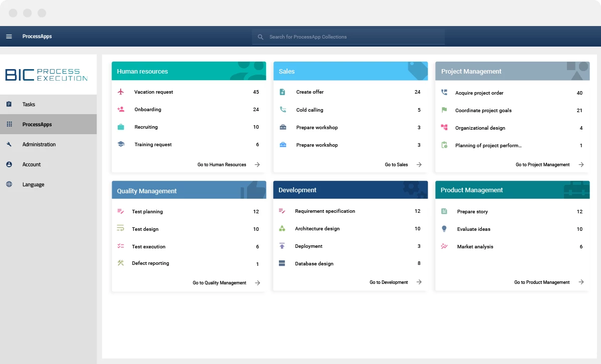
Task: Click the Vacation request airplane icon
Action: 121,92
